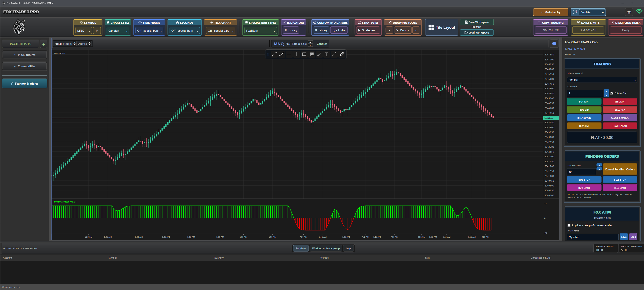644x290 pixels.
Task: Open the MNQ symbol dropdown
Action: pos(84,30)
